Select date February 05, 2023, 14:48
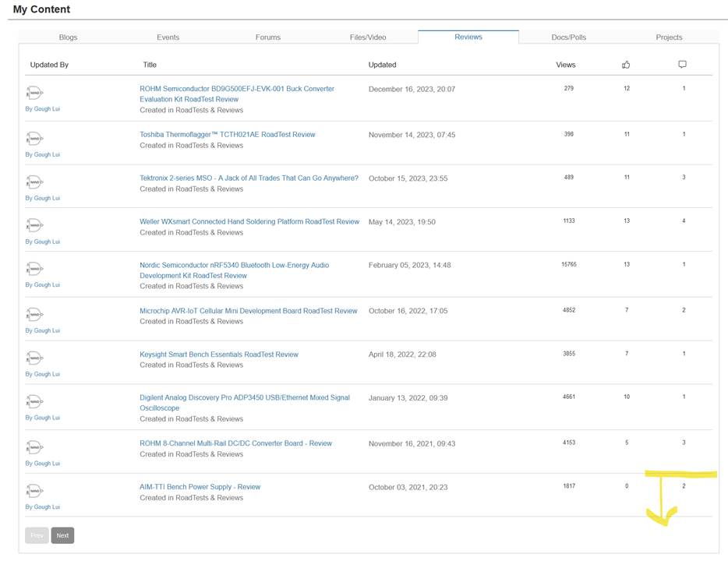The height and width of the screenshot is (561, 728). [409, 266]
